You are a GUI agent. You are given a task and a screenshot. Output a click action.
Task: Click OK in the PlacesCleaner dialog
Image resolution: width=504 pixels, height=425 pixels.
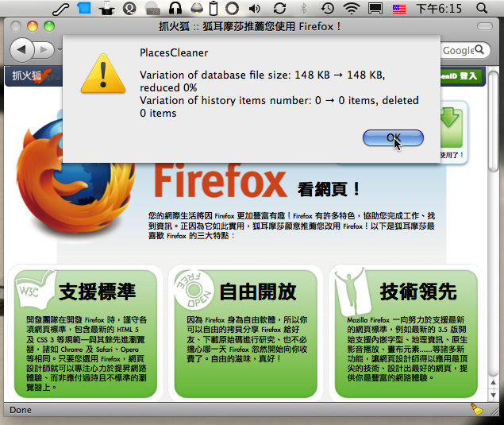click(393, 138)
